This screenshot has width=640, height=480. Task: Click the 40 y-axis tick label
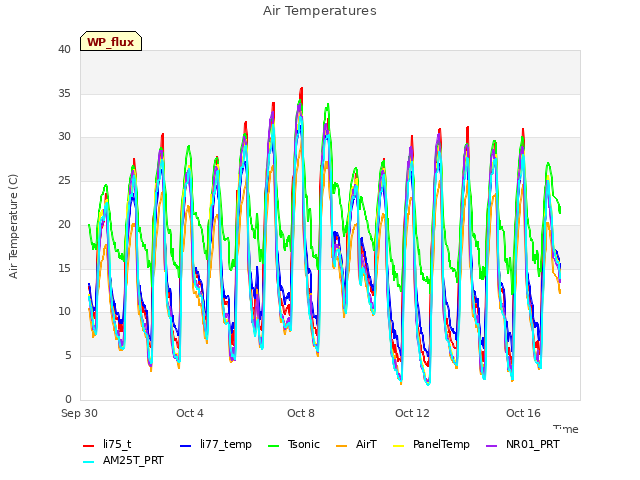(64, 49)
